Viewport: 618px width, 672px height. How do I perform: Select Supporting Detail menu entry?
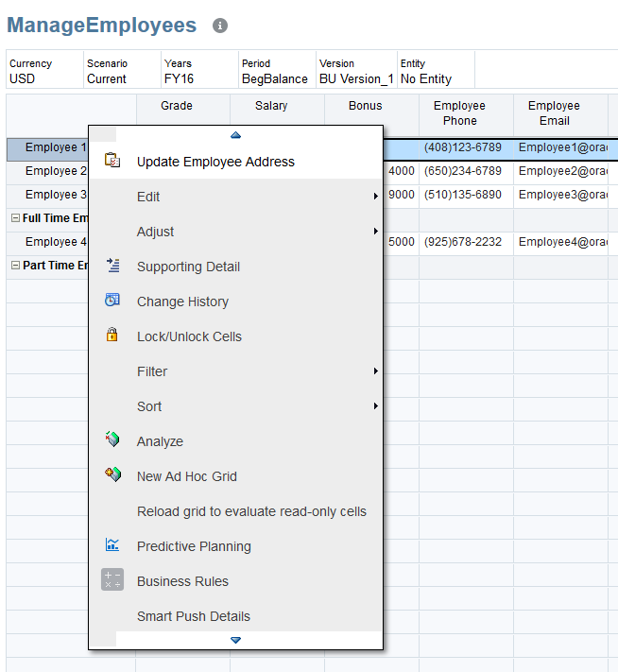click(x=235, y=267)
